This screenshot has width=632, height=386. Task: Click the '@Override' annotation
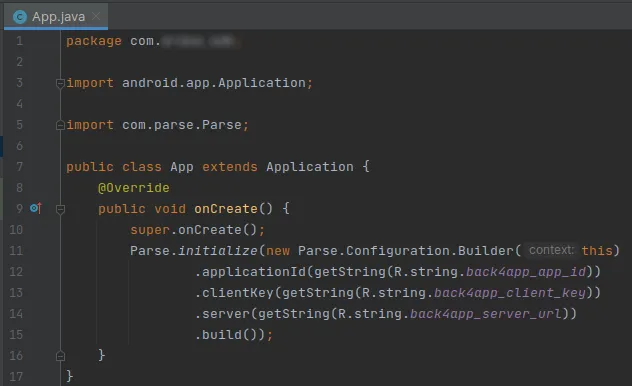click(x=134, y=188)
